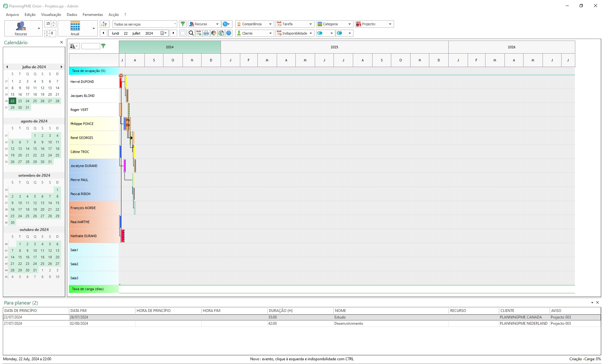Open Para planear panel options arrow
The height and width of the screenshot is (364, 604).
[592, 303]
